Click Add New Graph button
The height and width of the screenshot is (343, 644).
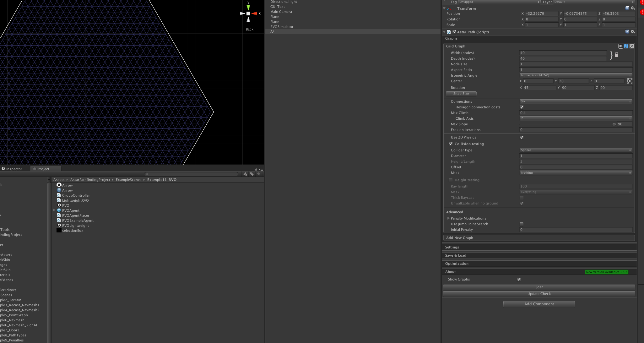pyautogui.click(x=539, y=238)
